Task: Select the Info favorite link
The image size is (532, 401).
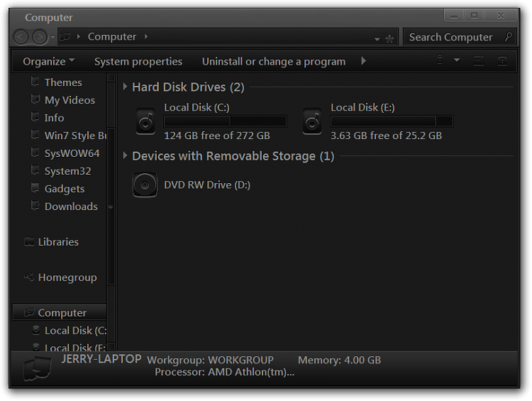Action: pos(55,118)
